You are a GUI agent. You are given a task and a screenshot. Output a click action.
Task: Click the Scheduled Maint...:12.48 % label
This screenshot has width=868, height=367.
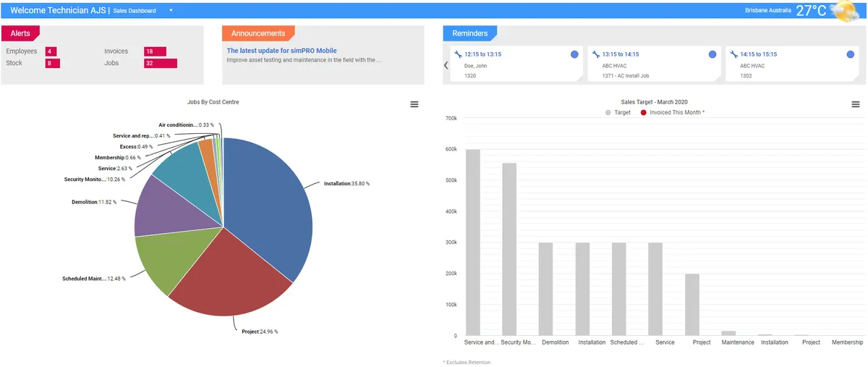click(94, 279)
